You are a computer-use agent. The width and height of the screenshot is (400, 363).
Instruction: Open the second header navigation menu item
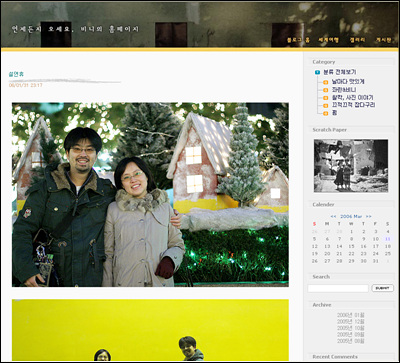point(328,40)
